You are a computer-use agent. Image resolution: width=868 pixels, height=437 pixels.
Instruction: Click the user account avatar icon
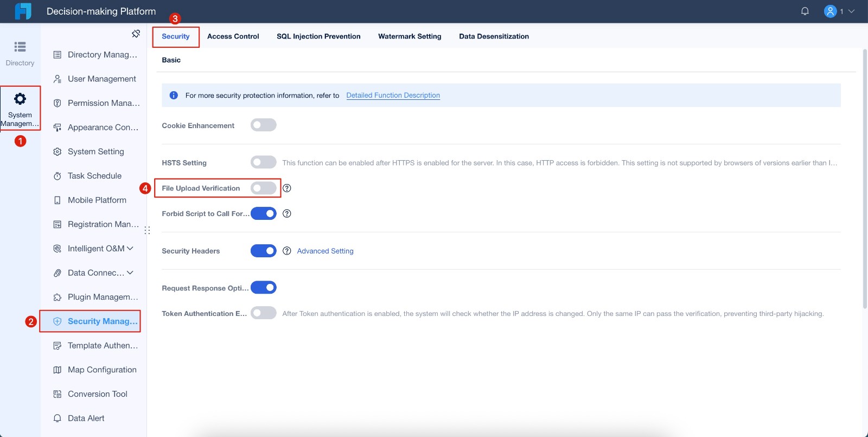pos(830,11)
